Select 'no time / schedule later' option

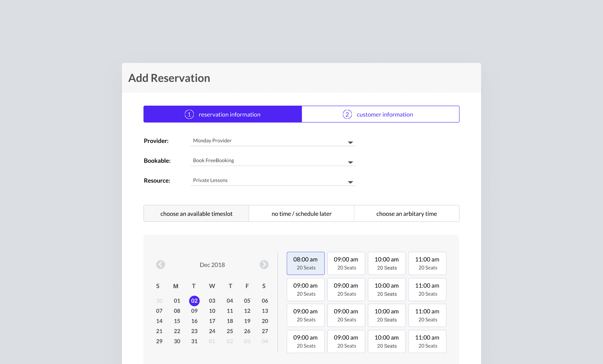click(x=301, y=214)
